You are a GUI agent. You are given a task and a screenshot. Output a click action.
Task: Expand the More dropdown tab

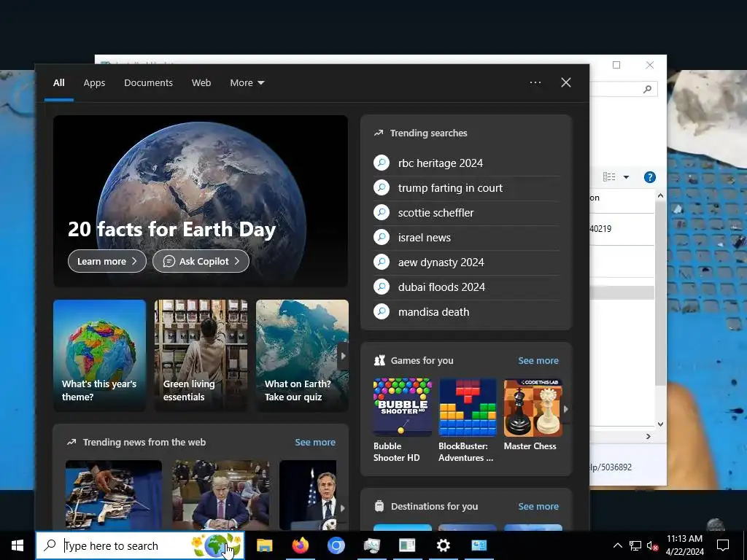coord(247,83)
